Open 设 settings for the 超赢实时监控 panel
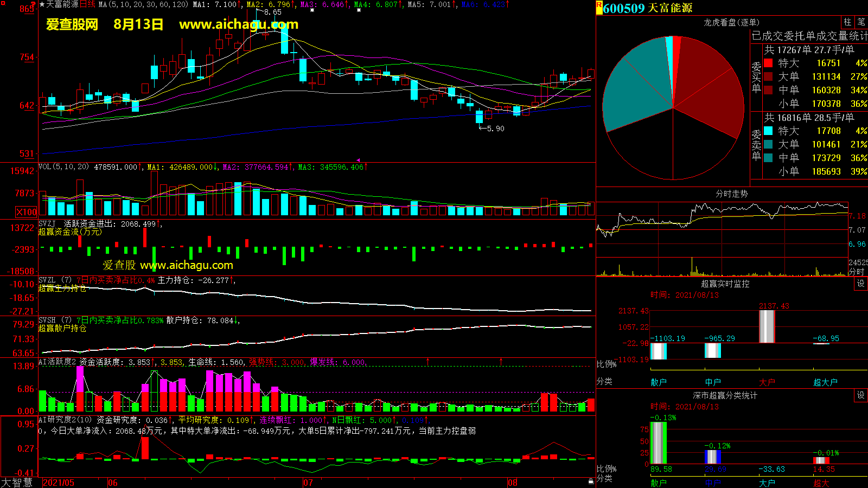This screenshot has height=488, width=868. coord(861,284)
